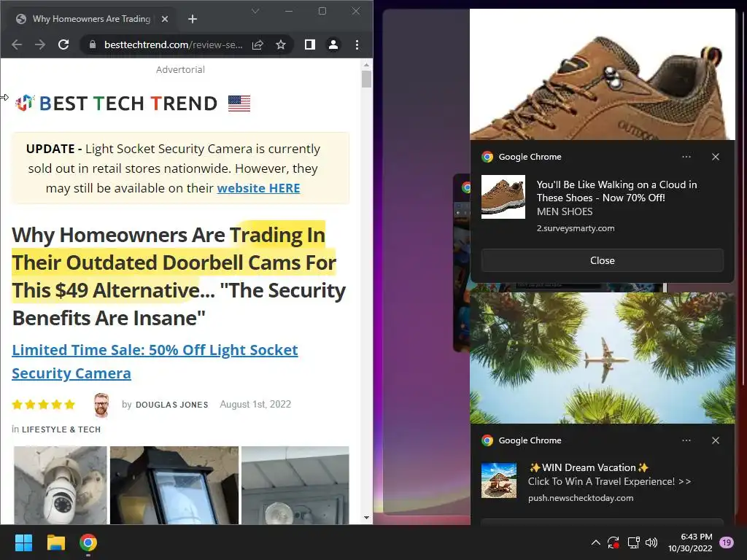Dismiss the shoes notification with X
Screen dimensions: 747x560
pyautogui.click(x=716, y=157)
